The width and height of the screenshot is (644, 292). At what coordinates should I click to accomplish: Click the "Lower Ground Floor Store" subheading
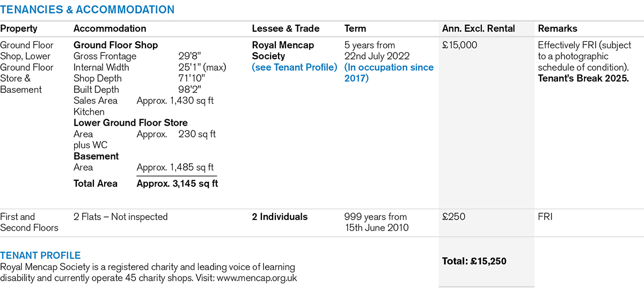click(x=130, y=123)
